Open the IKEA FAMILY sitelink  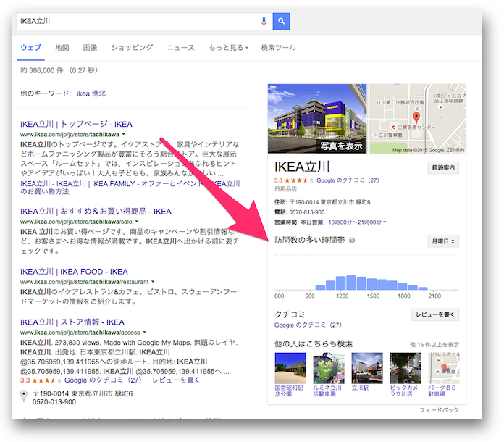[114, 184]
